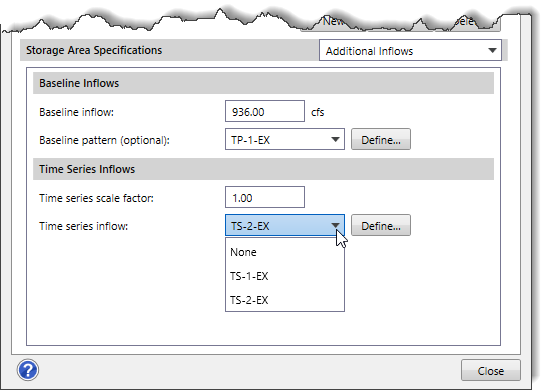Edit the Time series scale factor field
Viewport: 546px width, 390px height.
tap(265, 197)
